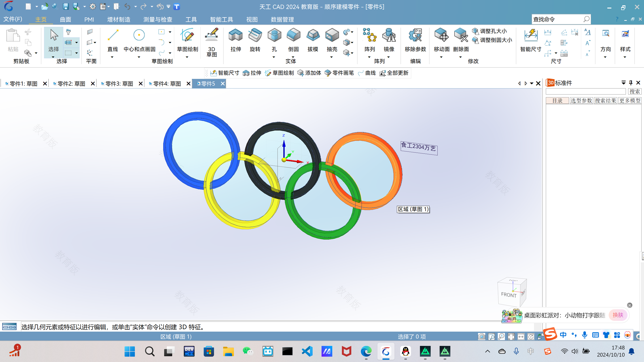Open the 更多模型 tab
This screenshot has height=362, width=644.
[x=630, y=101]
